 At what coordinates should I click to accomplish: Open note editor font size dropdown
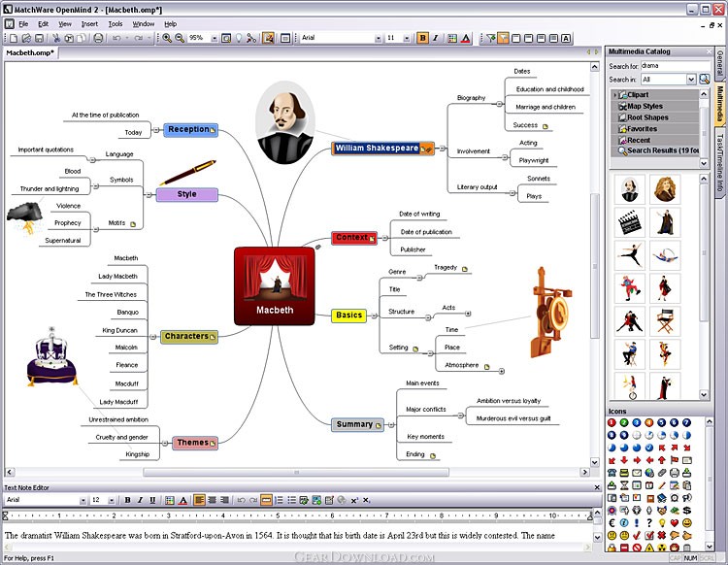pos(112,500)
